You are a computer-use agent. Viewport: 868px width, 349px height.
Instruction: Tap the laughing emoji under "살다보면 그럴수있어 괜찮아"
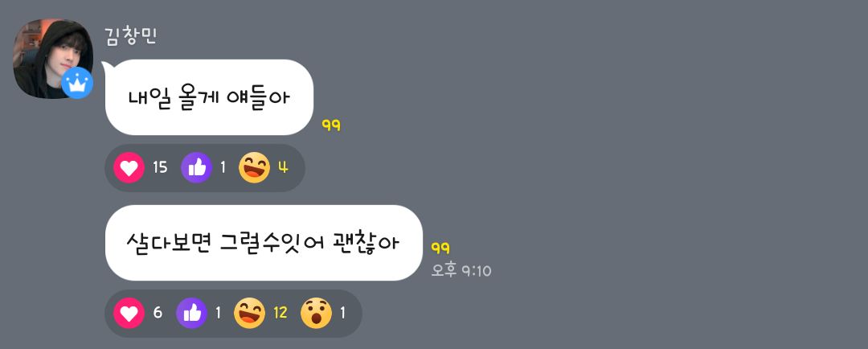tap(249, 313)
